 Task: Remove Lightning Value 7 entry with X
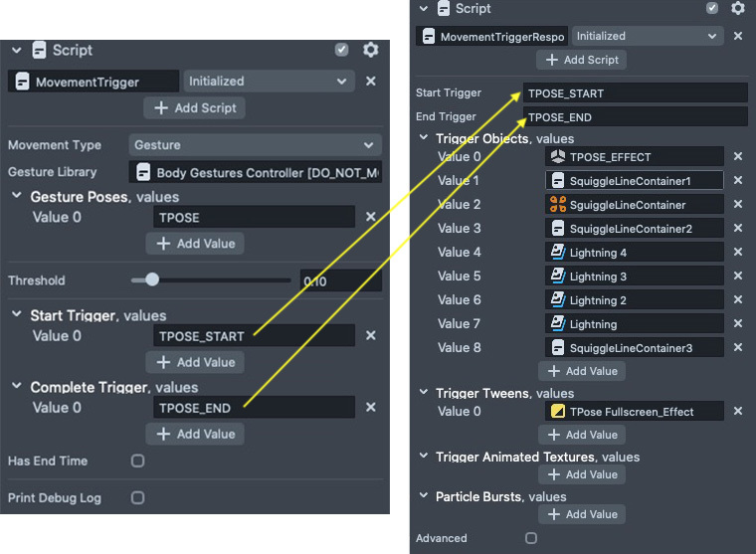pos(738,323)
